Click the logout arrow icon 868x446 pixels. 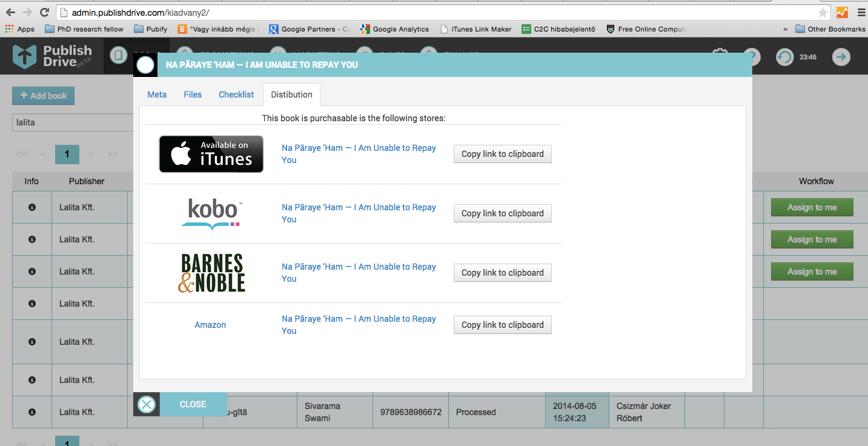click(841, 57)
